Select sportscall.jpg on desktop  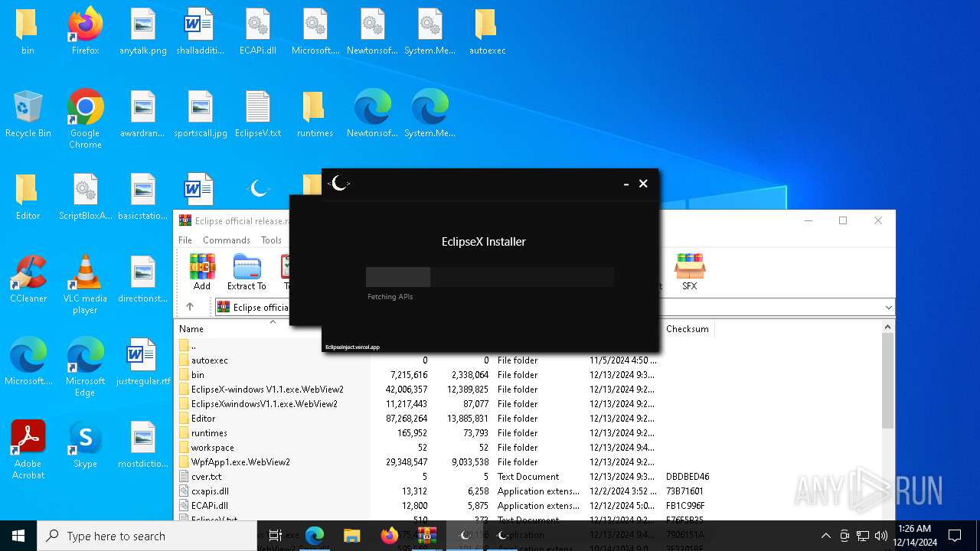tap(200, 115)
